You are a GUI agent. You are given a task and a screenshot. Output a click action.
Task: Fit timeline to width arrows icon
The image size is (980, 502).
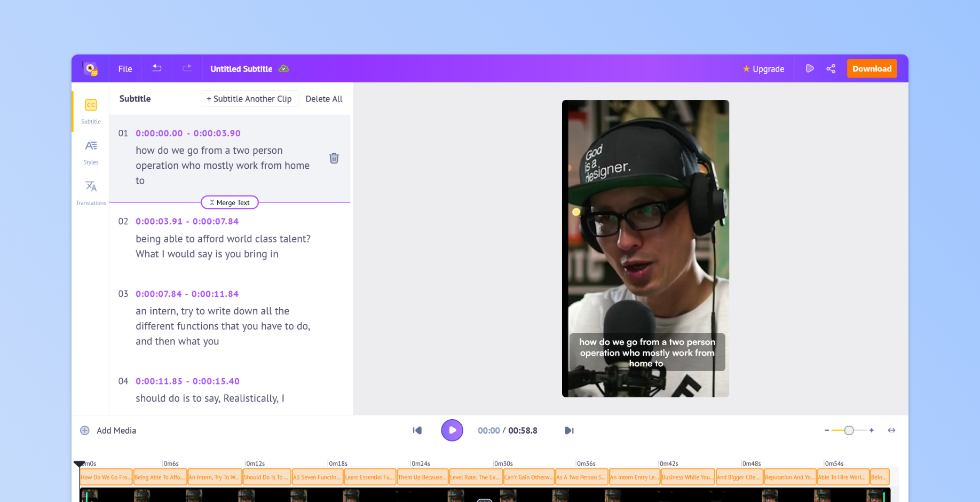click(x=891, y=430)
